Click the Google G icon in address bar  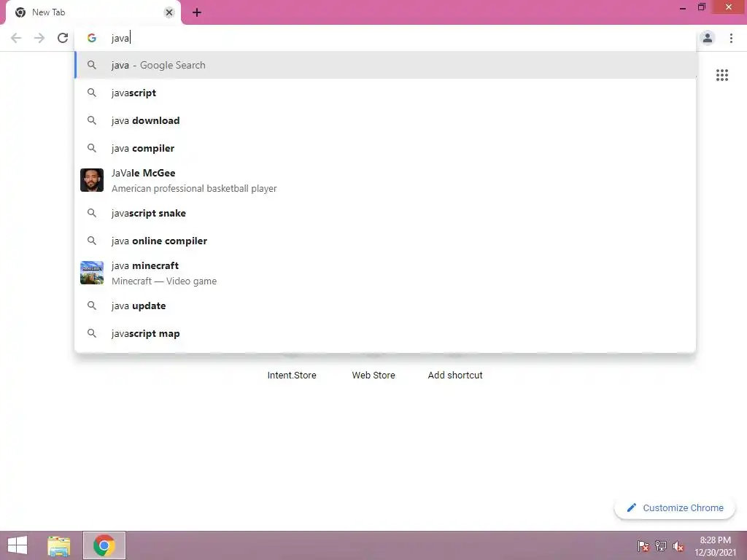click(91, 38)
